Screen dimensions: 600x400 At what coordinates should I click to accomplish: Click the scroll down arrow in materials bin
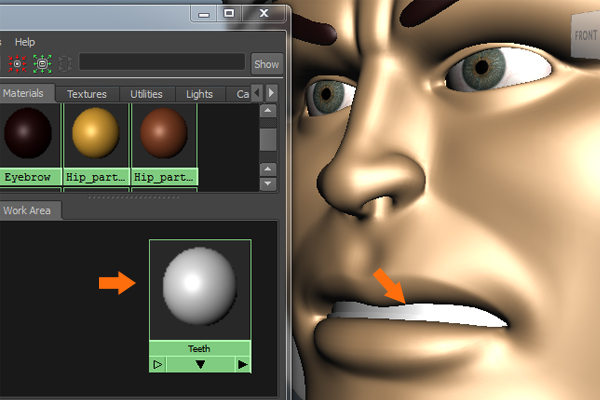click(268, 184)
